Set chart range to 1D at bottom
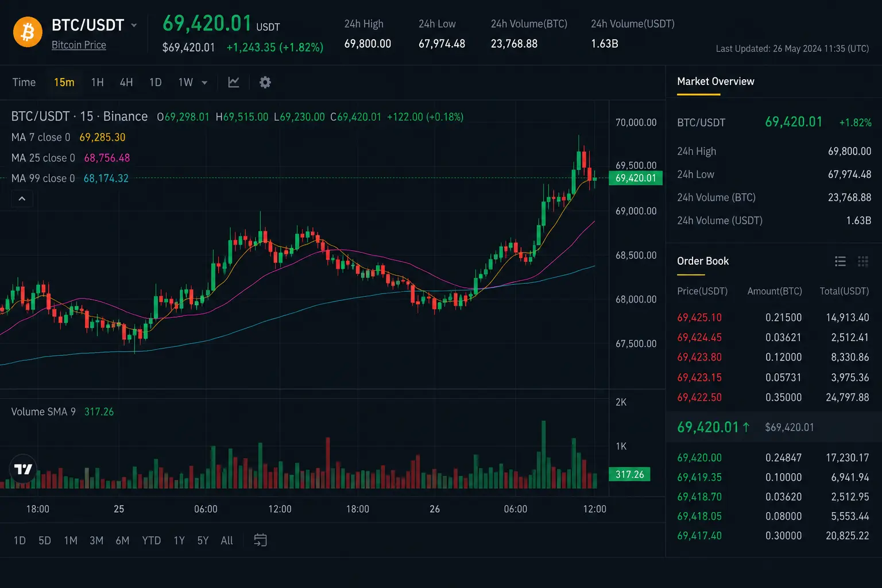882x588 pixels. point(20,540)
